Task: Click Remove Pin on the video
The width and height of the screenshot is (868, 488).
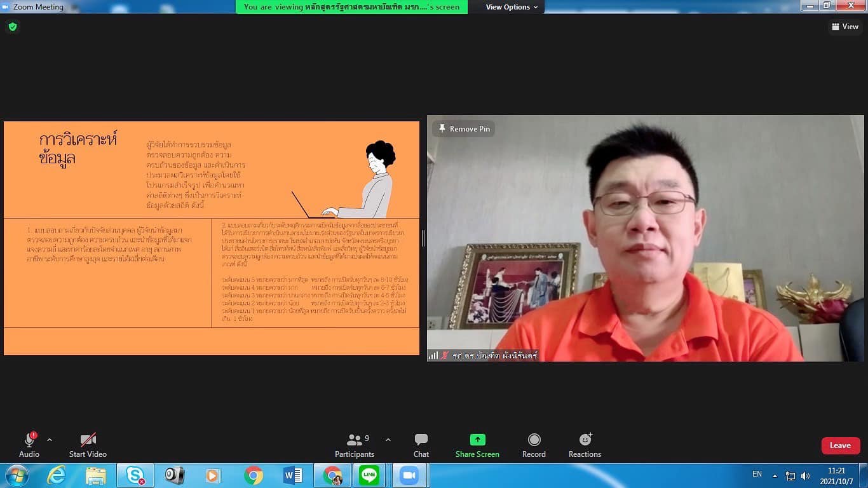Action: pyautogui.click(x=464, y=129)
